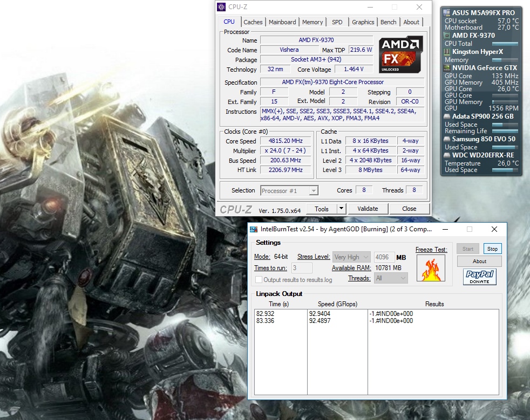The height and width of the screenshot is (420, 530).
Task: Click the Revision OR-C0 value
Action: (x=410, y=101)
